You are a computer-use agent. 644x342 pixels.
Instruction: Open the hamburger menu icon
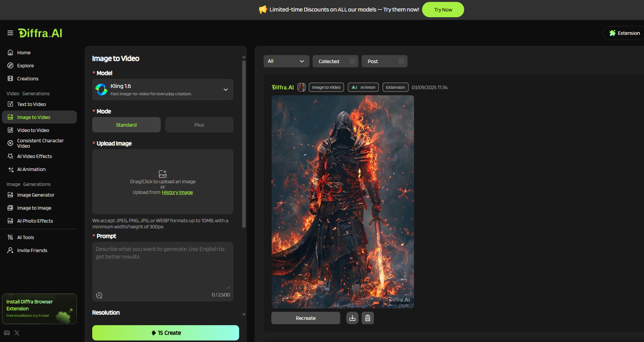click(x=10, y=33)
